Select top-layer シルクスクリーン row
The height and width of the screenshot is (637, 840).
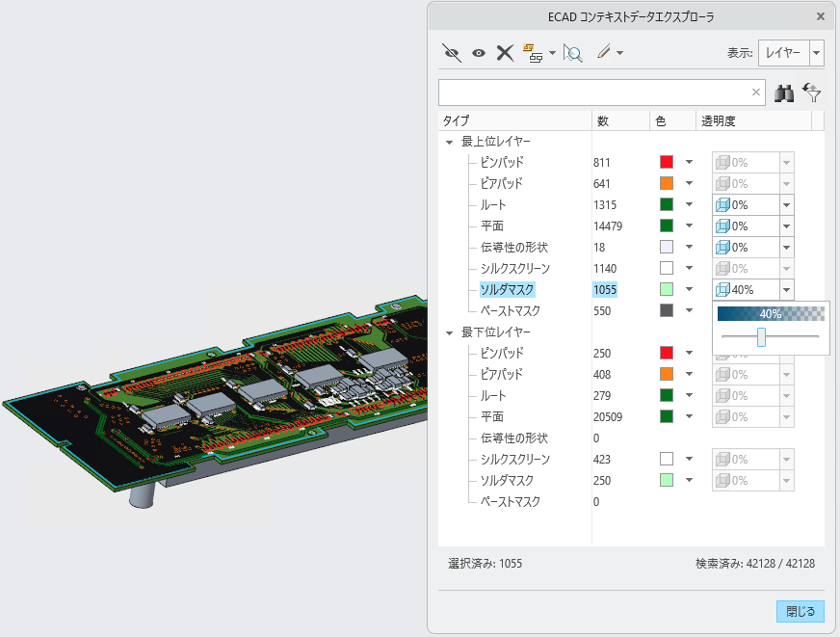click(515, 269)
